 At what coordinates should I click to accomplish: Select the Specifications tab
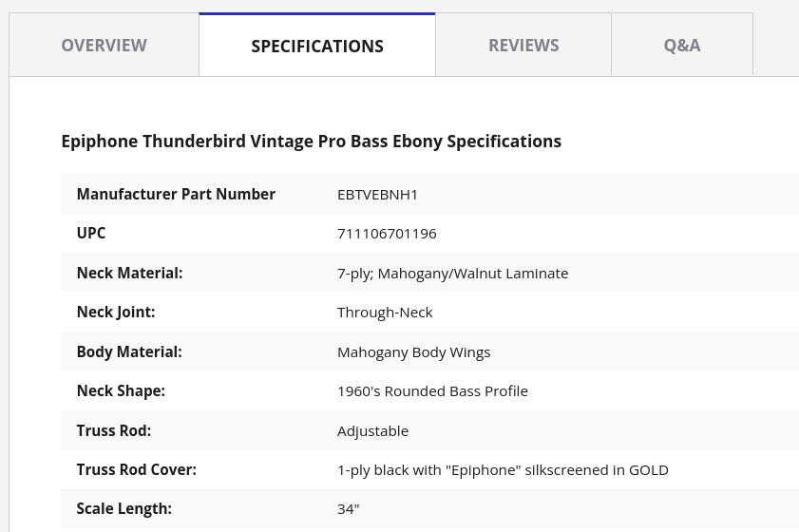[317, 46]
